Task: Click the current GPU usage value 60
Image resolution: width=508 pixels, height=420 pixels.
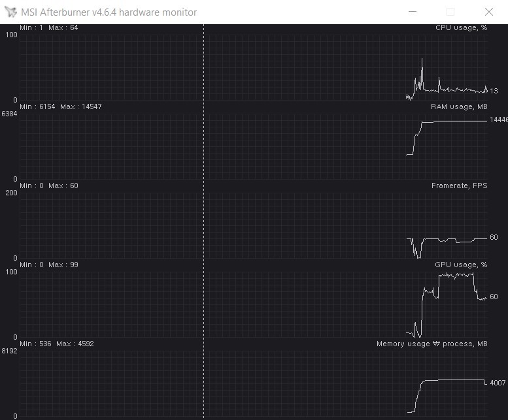Action: (x=494, y=297)
